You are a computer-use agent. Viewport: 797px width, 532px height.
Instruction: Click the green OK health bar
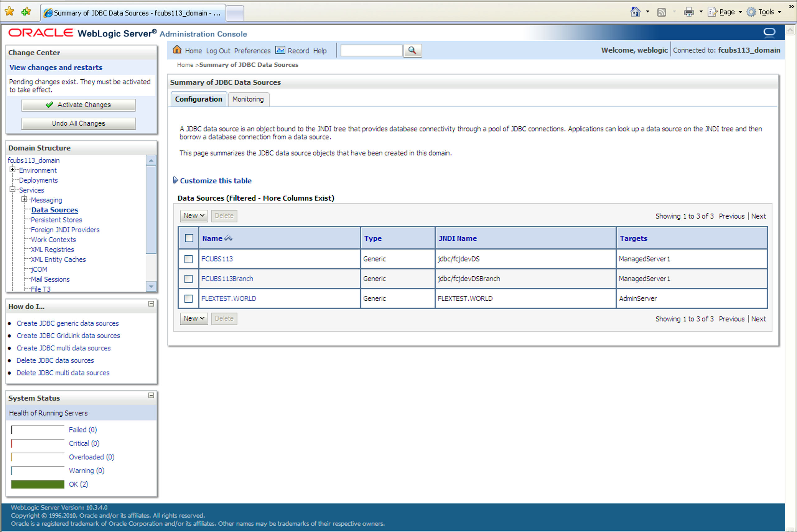point(37,484)
